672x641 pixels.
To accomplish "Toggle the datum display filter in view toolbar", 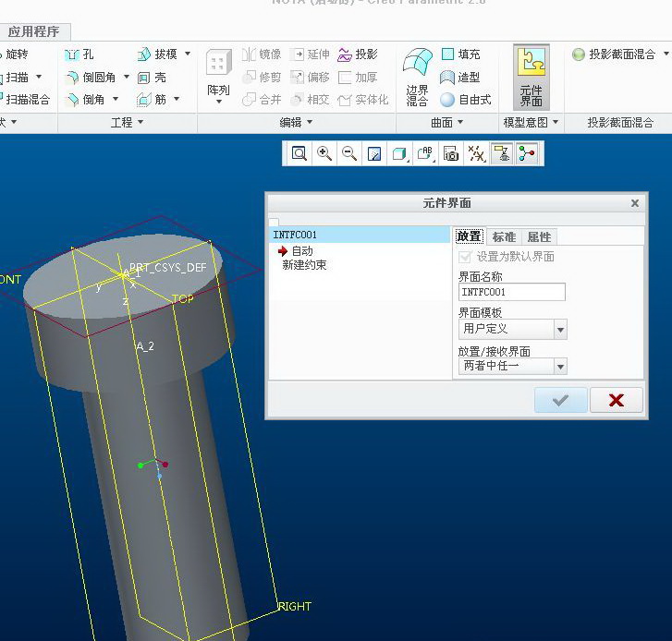I will click(476, 154).
